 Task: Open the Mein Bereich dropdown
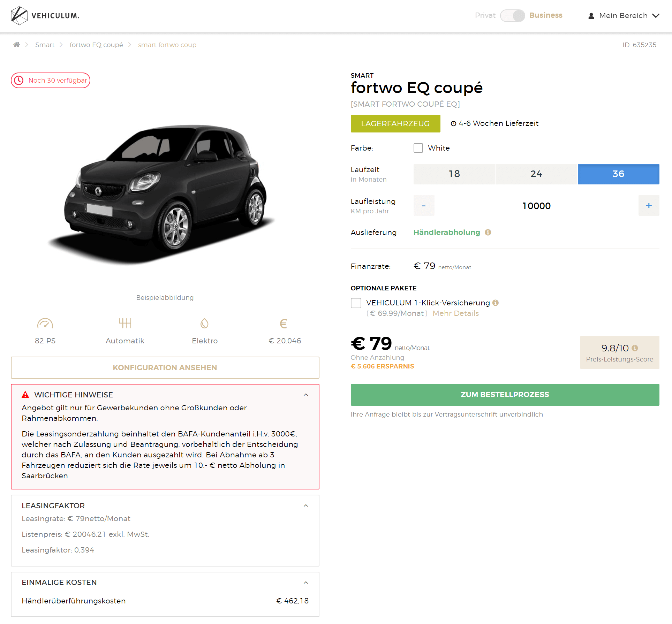click(624, 16)
